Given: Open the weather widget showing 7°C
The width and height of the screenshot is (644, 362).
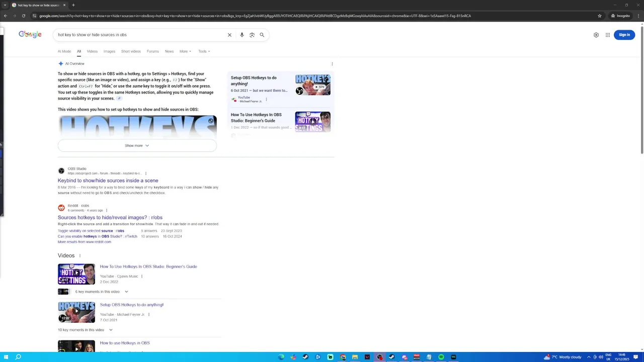Looking at the screenshot, I should (562, 357).
